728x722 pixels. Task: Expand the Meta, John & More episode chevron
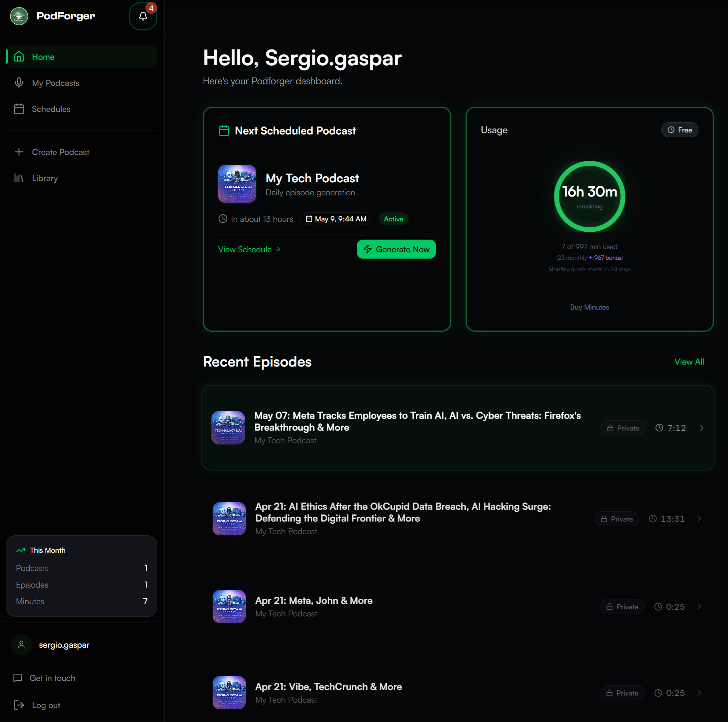coord(699,607)
